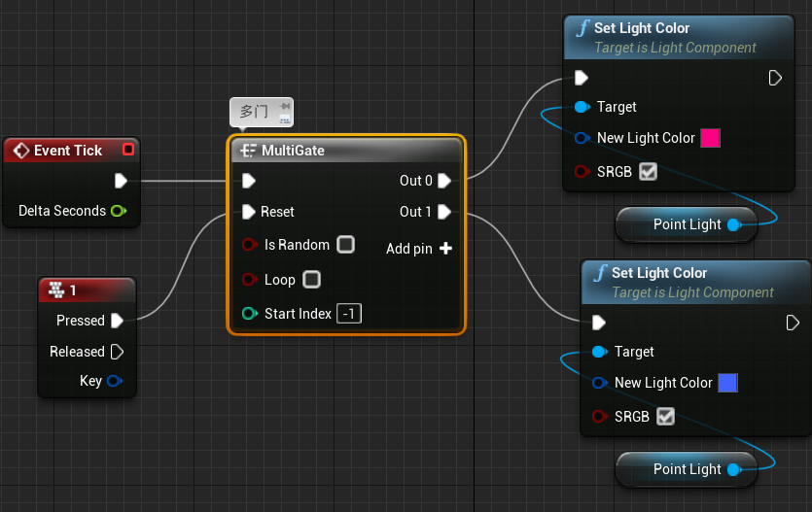Click upper Set Light Color output exec pin
This screenshot has height=512, width=812.
click(x=775, y=78)
